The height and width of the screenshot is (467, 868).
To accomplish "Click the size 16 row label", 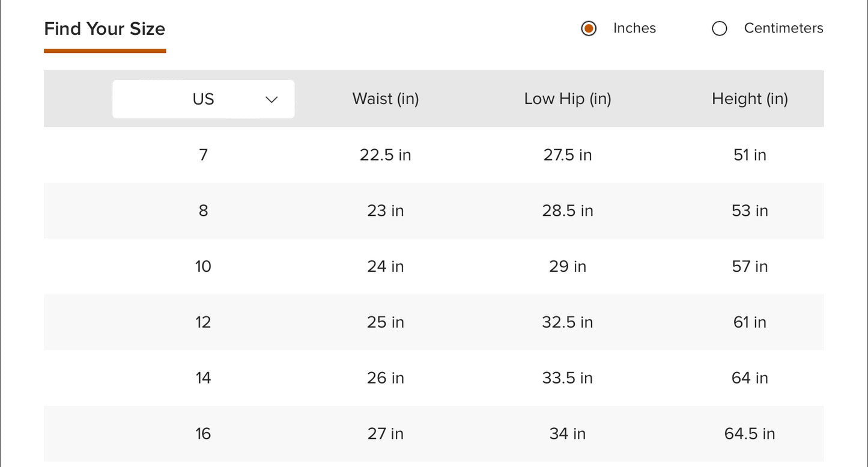I will pos(204,433).
